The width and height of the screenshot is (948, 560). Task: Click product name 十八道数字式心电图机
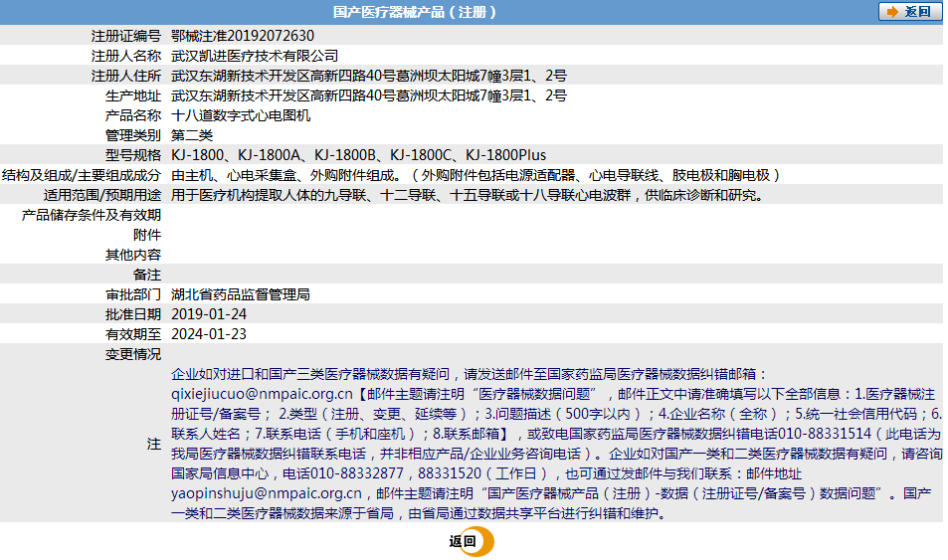(x=241, y=115)
